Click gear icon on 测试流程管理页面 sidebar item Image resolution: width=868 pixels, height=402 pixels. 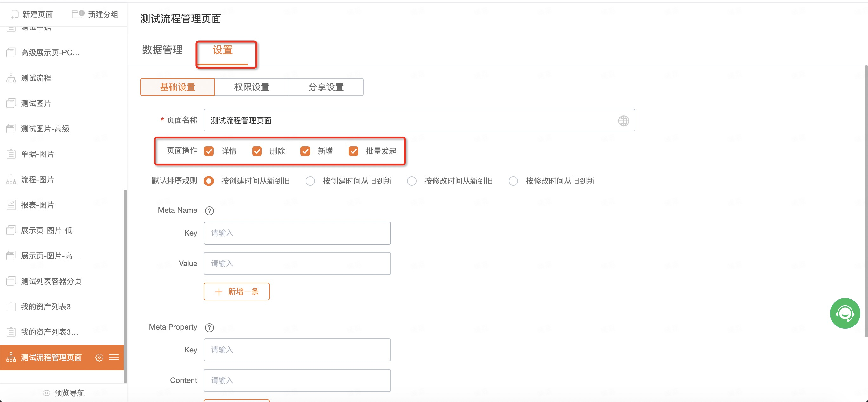[99, 358]
